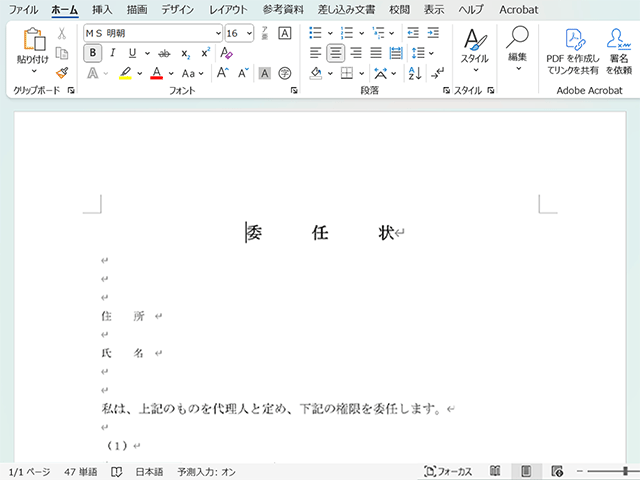Toggle Subscript formatting

pos(186,53)
